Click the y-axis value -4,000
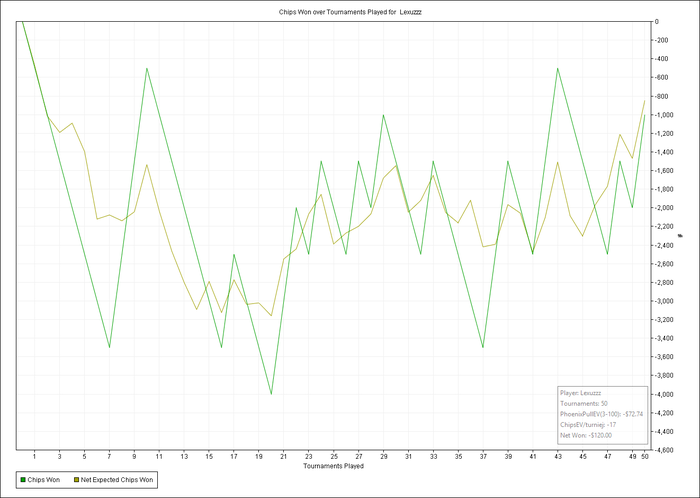 coord(662,394)
